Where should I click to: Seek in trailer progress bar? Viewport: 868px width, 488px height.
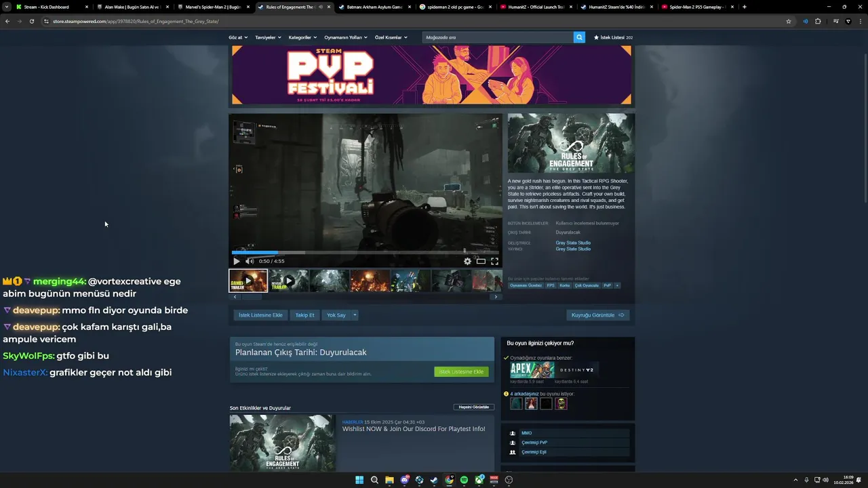tap(366, 253)
